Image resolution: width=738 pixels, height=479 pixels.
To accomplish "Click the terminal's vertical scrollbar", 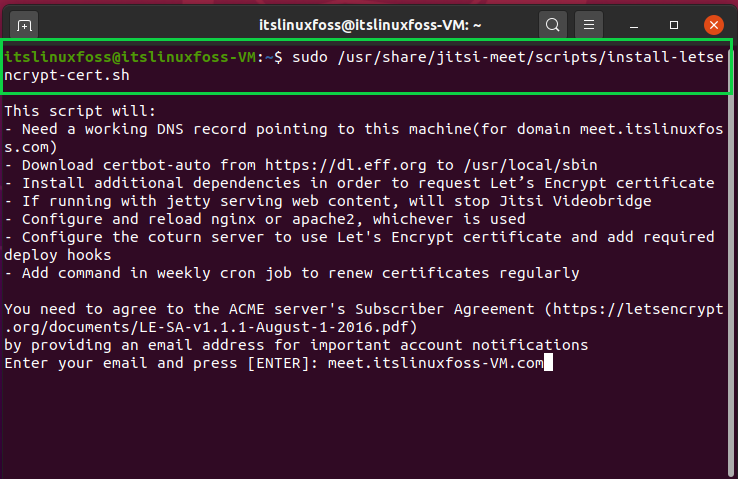I will (x=731, y=263).
